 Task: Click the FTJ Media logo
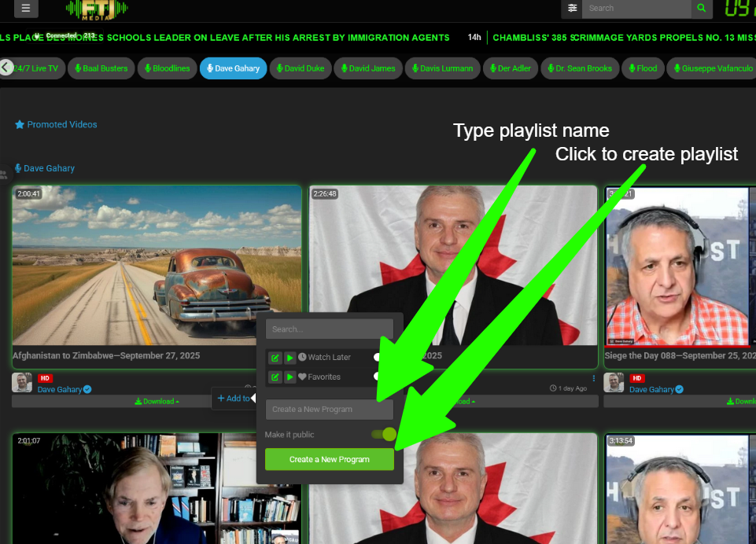[x=97, y=9]
